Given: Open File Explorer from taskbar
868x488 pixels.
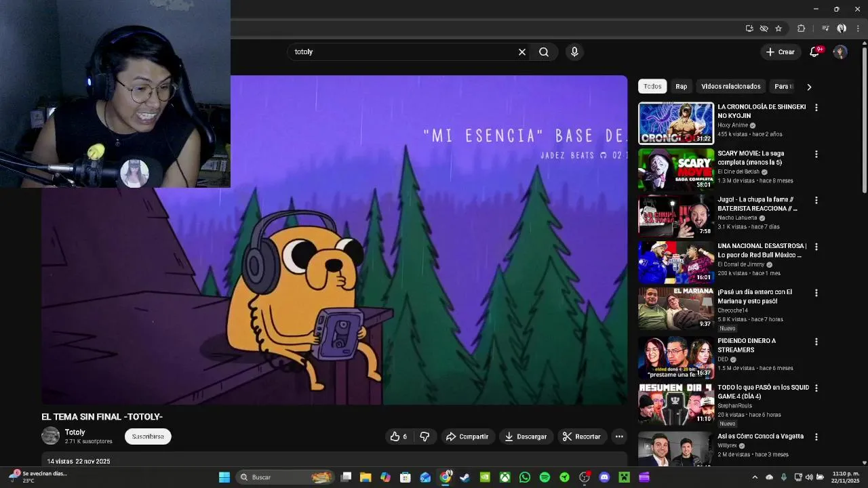Looking at the screenshot, I should tap(366, 477).
